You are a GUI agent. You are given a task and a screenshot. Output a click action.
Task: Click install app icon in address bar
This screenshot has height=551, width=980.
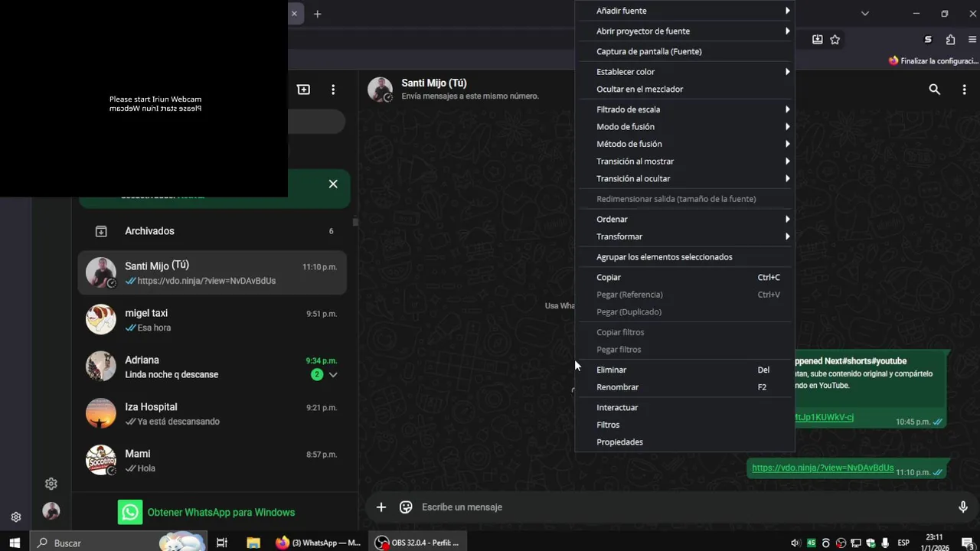coord(817,39)
